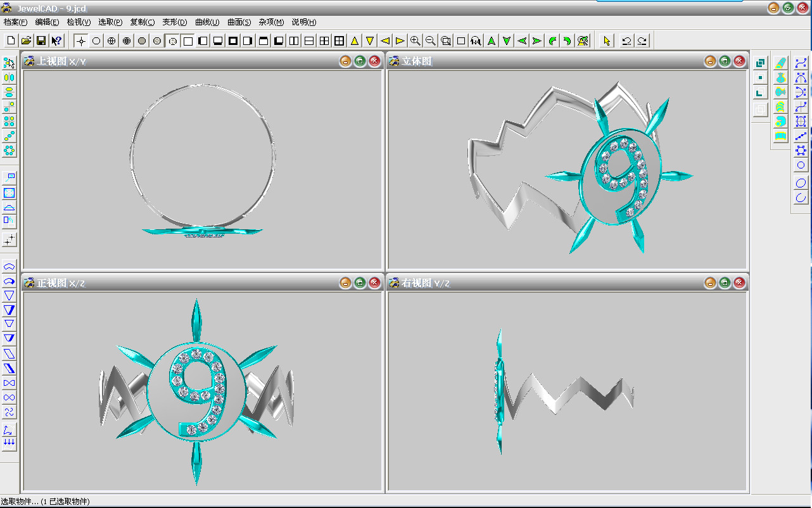Open the 档案(F) file menu

pyautogui.click(x=16, y=22)
